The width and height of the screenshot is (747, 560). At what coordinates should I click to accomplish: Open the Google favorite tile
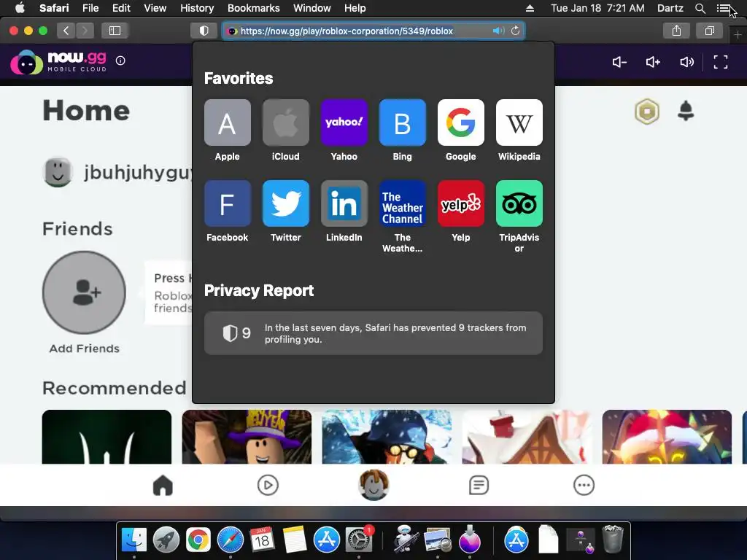pos(461,122)
